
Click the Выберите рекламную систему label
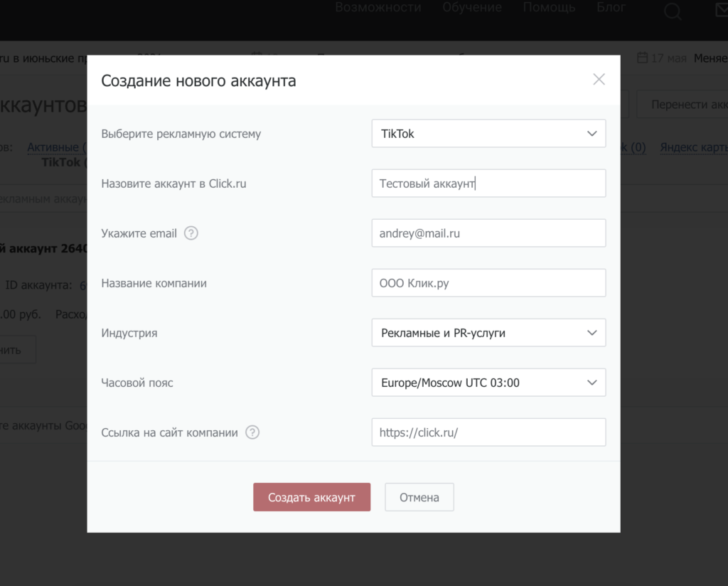(x=181, y=134)
